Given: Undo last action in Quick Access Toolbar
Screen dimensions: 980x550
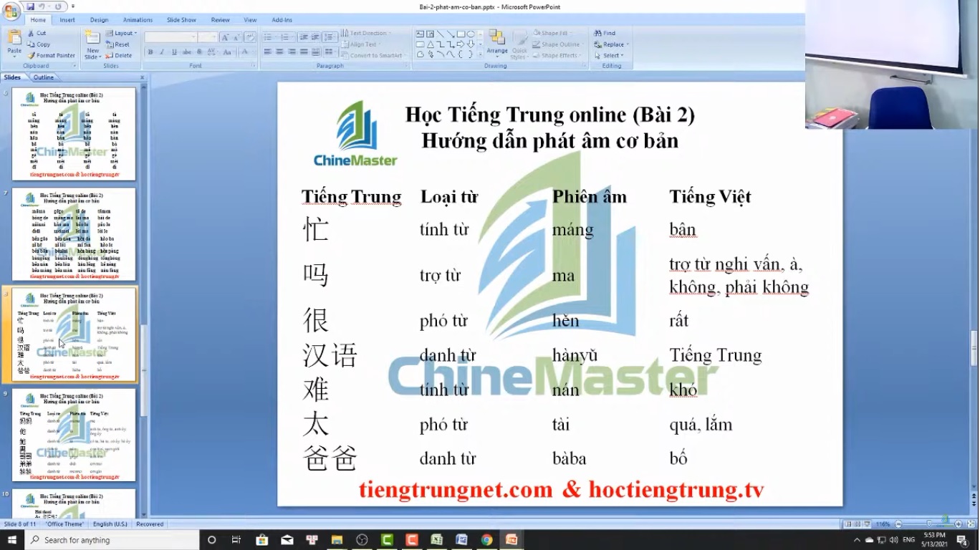Looking at the screenshot, I should point(42,6).
